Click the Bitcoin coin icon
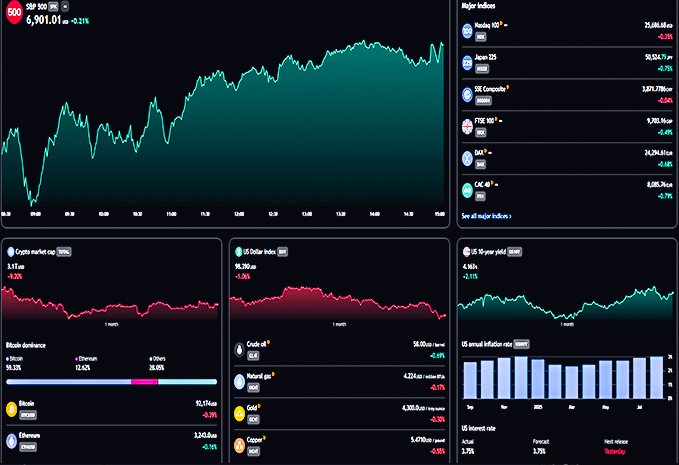Image resolution: width=679 pixels, height=465 pixels. pos(12,408)
